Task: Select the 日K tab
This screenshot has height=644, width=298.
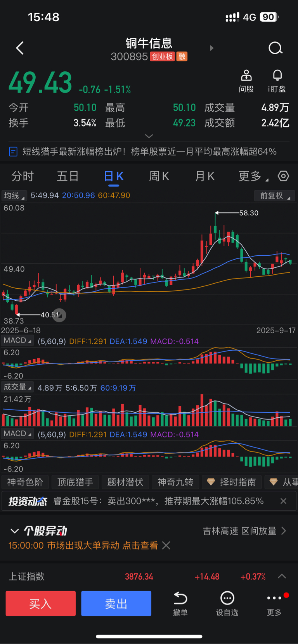Action: tap(114, 176)
